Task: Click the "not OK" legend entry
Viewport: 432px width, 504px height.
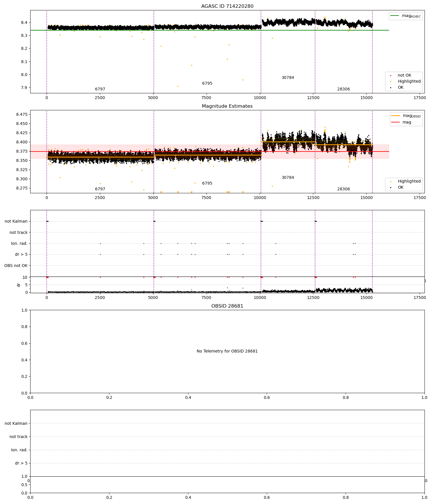Action: (x=404, y=75)
